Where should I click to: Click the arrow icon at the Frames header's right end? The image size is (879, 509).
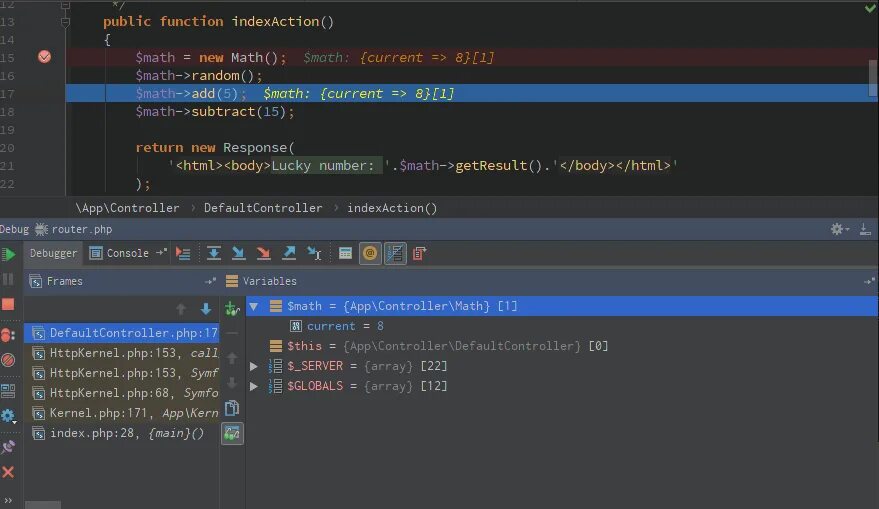click(x=211, y=281)
